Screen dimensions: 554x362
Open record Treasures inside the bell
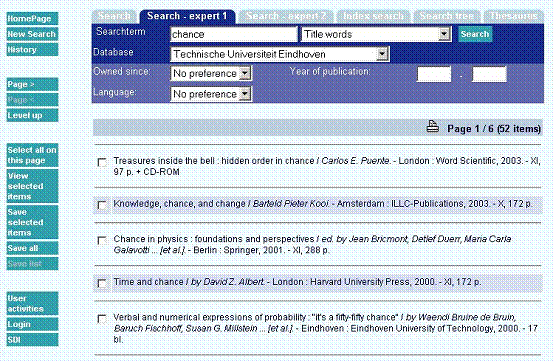[x=327, y=166]
